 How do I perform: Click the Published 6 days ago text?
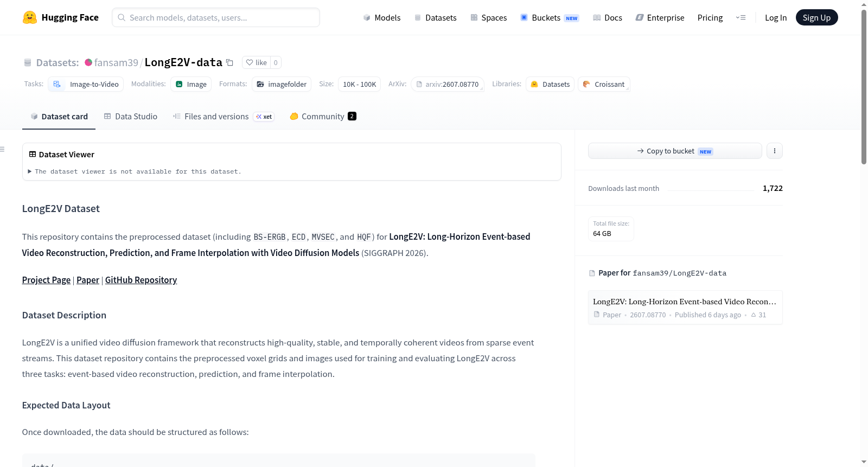[x=708, y=315]
